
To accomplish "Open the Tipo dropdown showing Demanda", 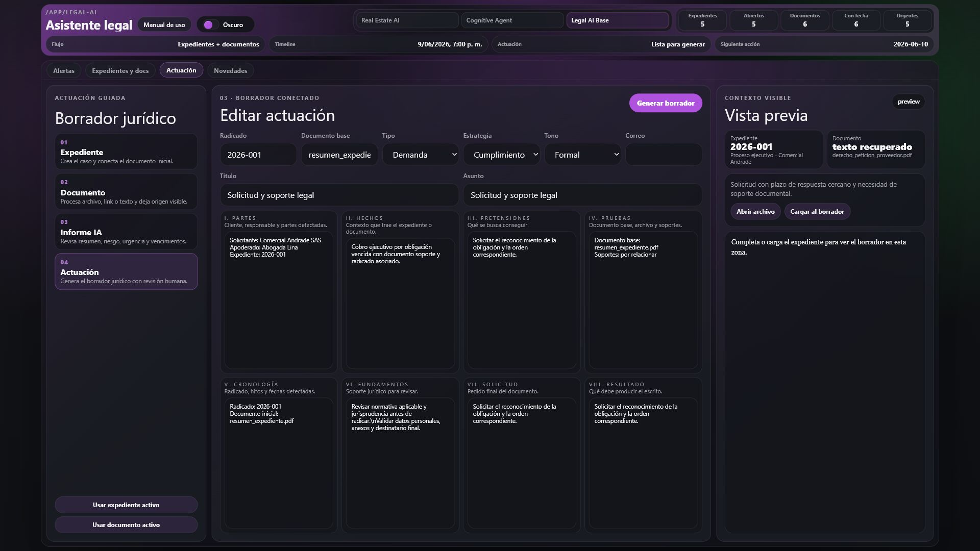I will pos(421,154).
